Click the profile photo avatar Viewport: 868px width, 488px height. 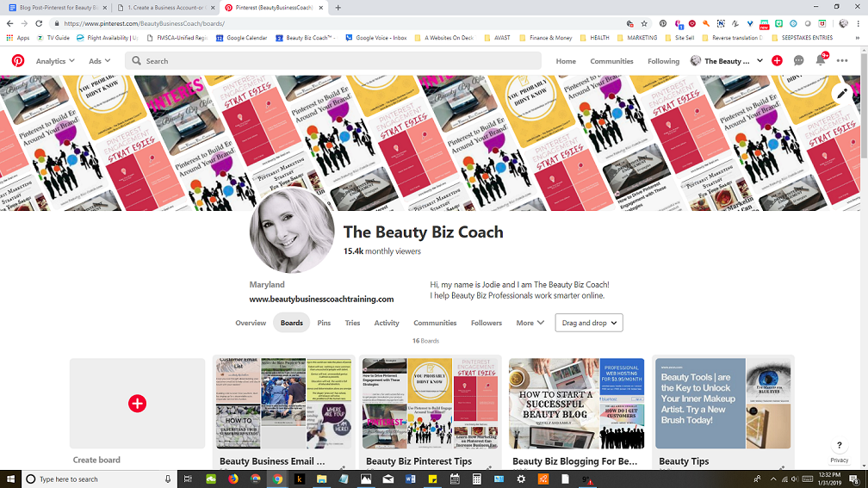pyautogui.click(x=292, y=232)
